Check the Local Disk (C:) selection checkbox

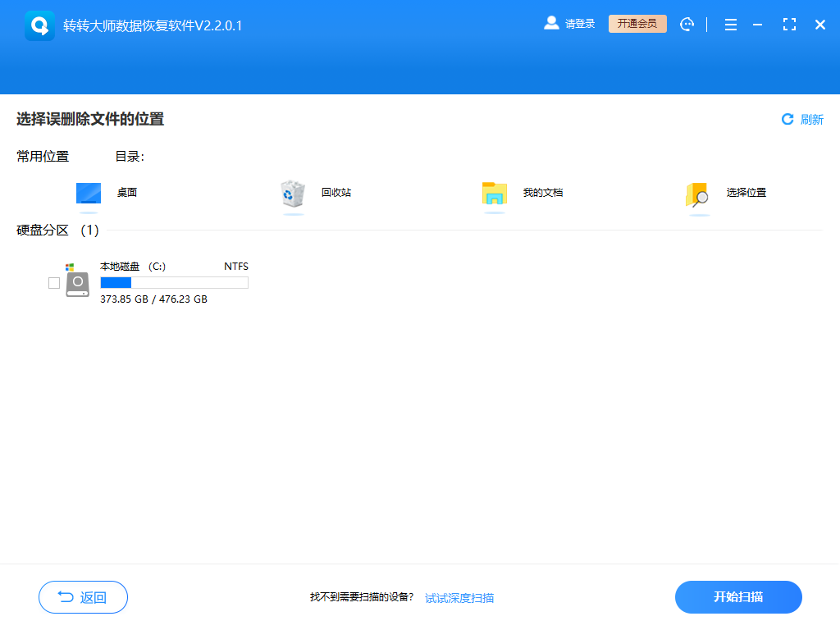54,282
